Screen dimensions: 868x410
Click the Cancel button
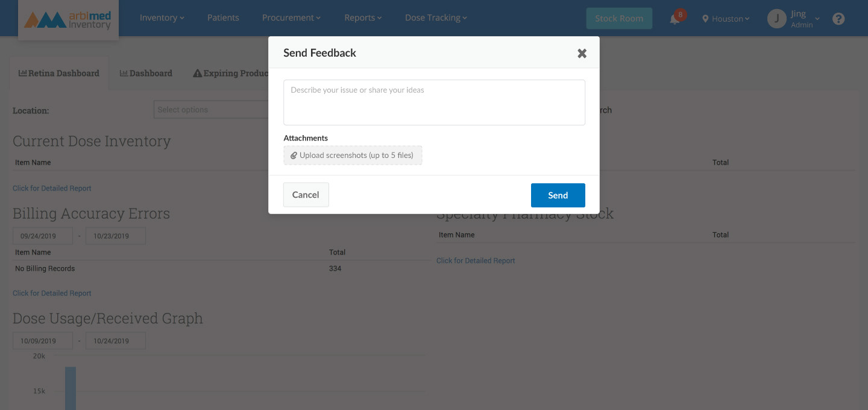(306, 195)
